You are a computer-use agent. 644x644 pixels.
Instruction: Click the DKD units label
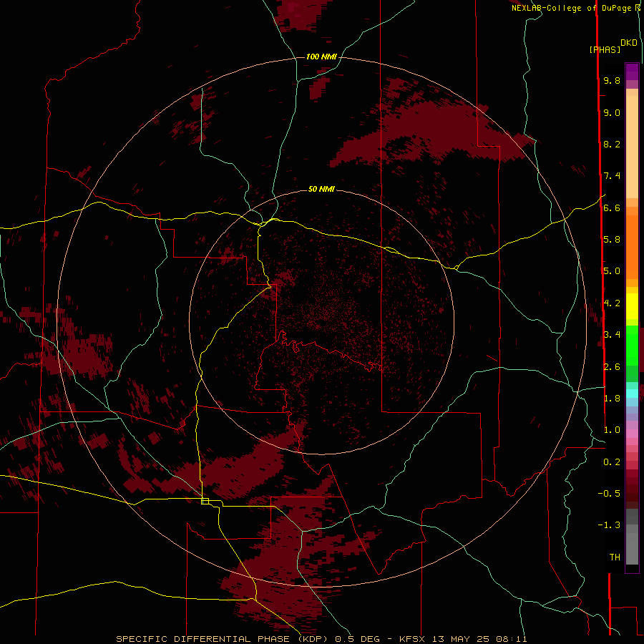(x=629, y=43)
